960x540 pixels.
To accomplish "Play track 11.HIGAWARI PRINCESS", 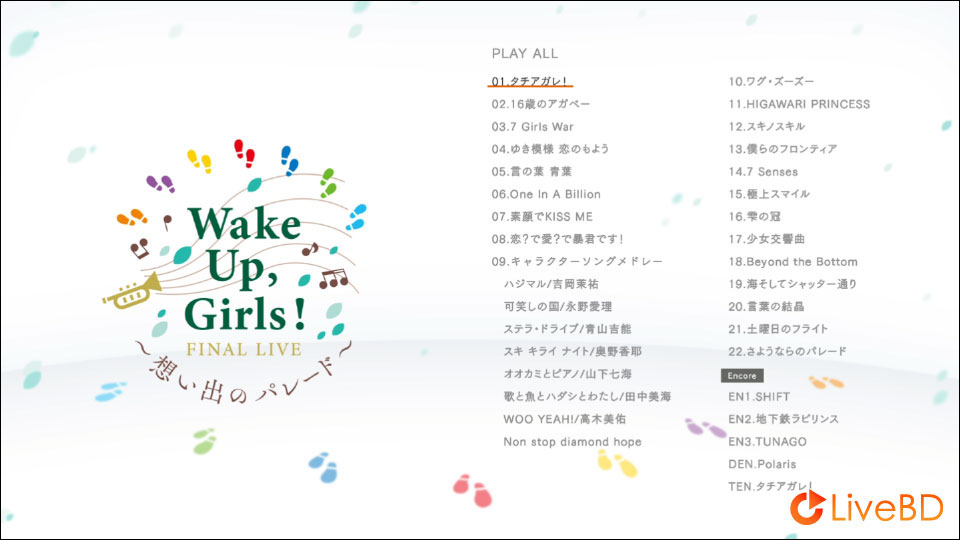I will (799, 104).
